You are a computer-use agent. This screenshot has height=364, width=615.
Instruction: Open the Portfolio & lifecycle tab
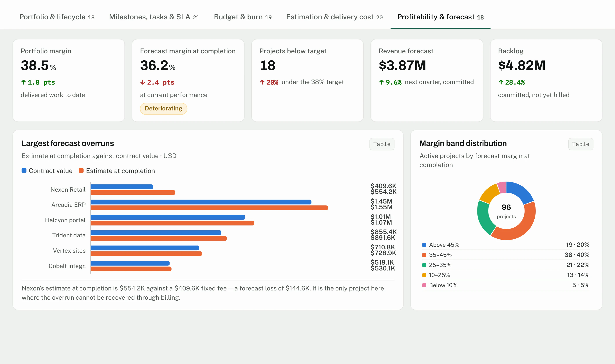click(x=57, y=17)
